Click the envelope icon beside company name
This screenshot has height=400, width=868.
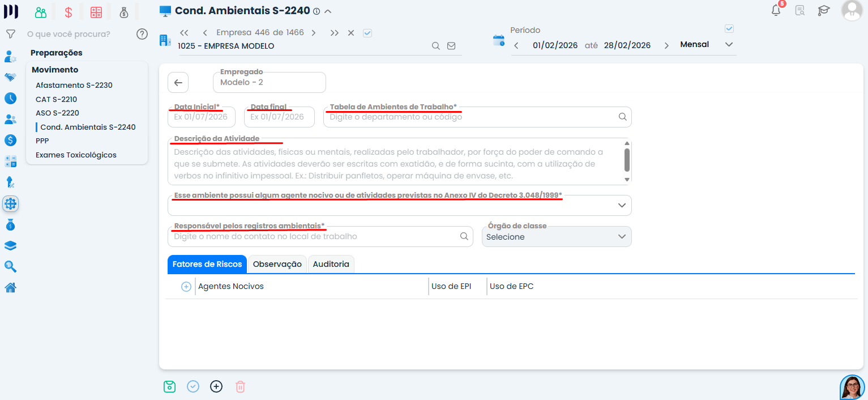[x=451, y=46]
